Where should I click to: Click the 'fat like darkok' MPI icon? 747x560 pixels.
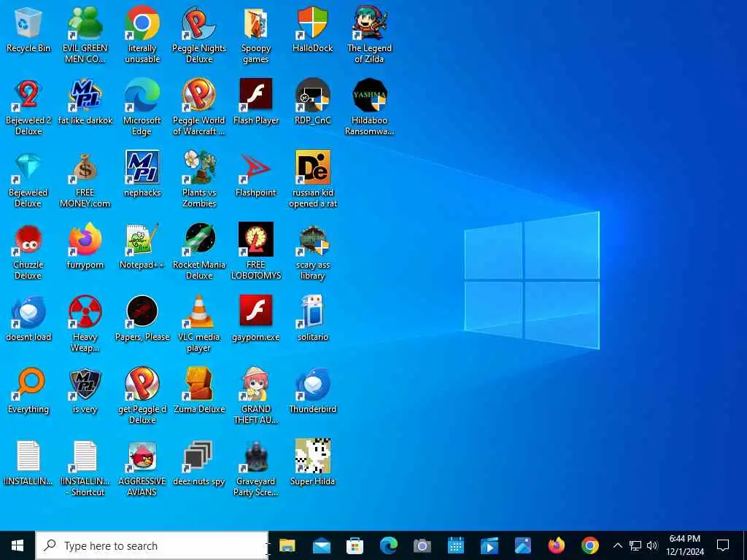coord(85,95)
